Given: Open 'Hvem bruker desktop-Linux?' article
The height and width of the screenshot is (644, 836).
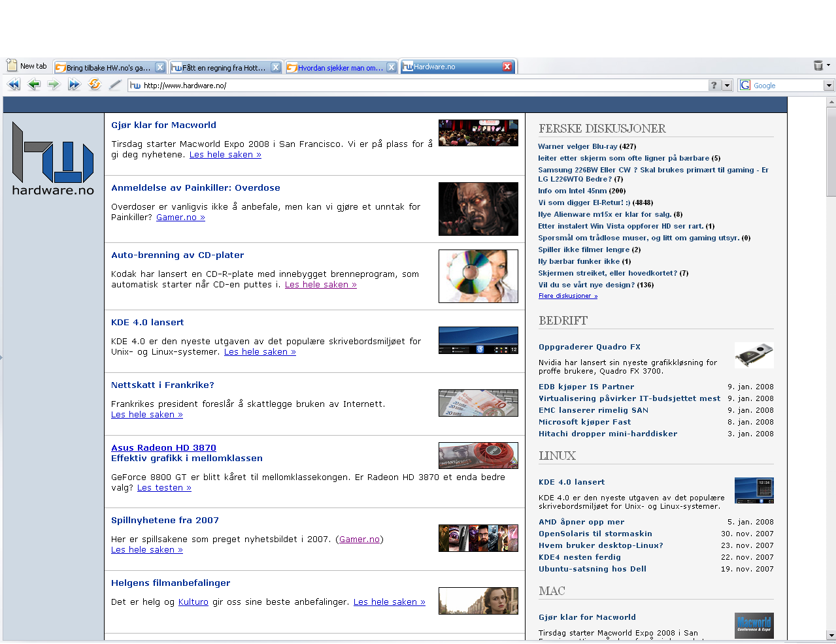Looking at the screenshot, I should click(601, 545).
